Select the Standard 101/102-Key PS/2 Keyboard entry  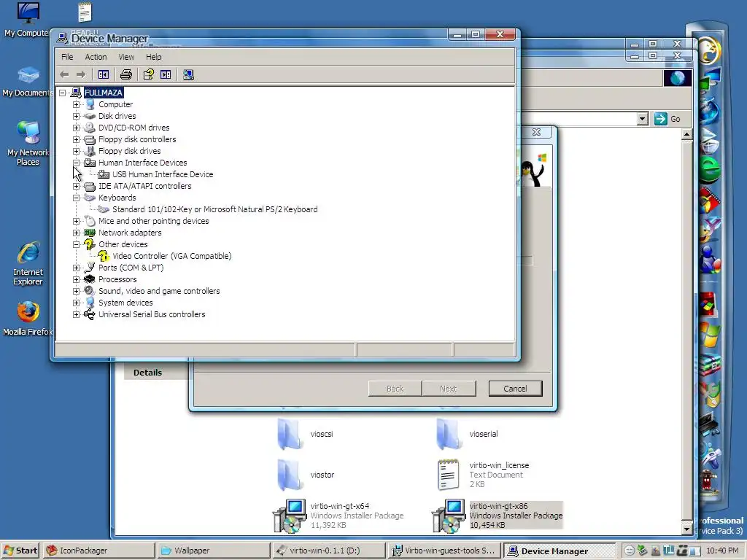[215, 209]
